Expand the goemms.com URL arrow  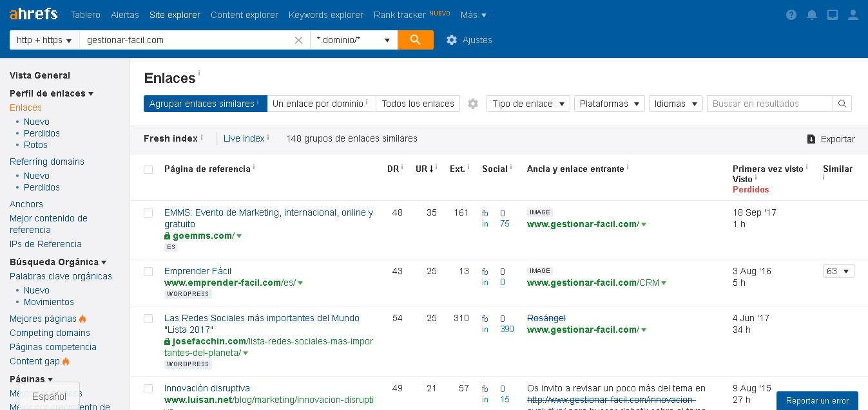click(x=239, y=236)
